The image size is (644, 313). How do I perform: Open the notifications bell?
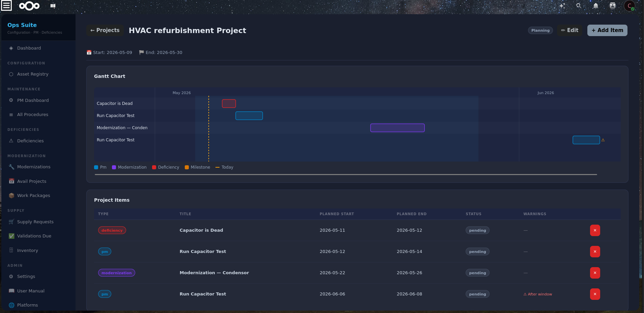point(596,6)
